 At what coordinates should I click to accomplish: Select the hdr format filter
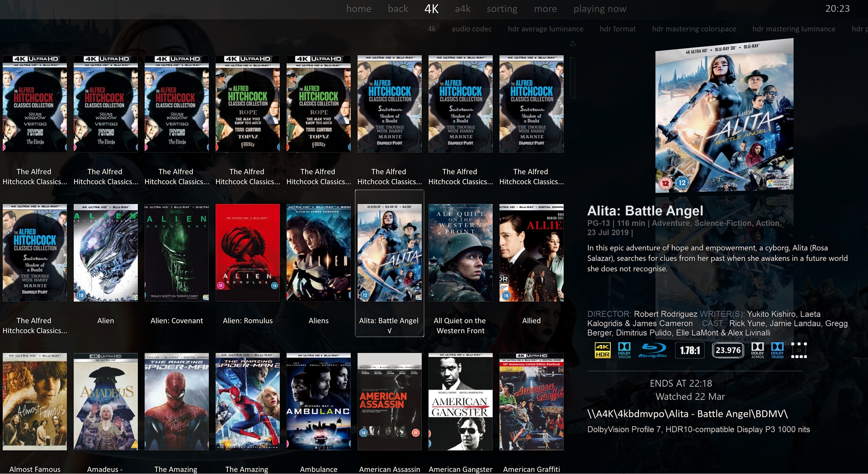[618, 28]
